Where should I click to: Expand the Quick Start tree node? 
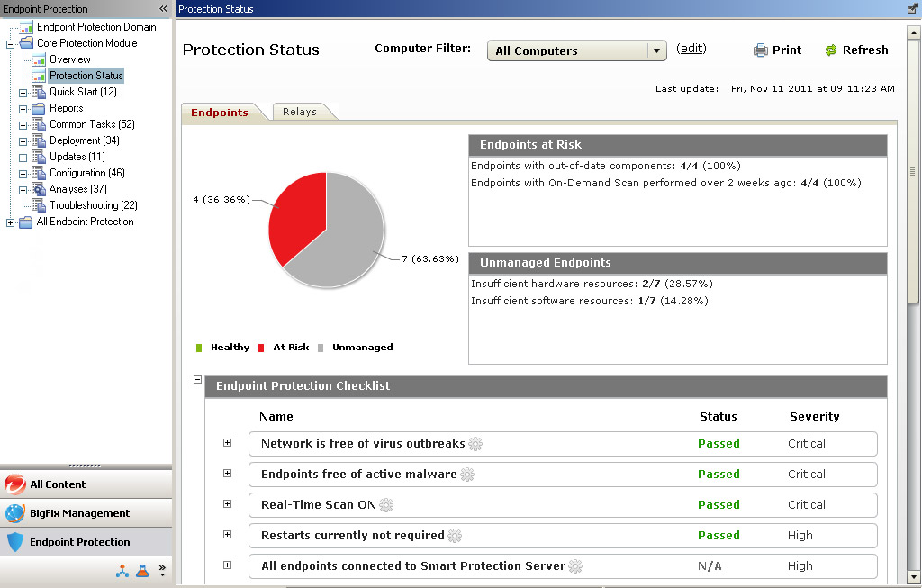click(23, 92)
